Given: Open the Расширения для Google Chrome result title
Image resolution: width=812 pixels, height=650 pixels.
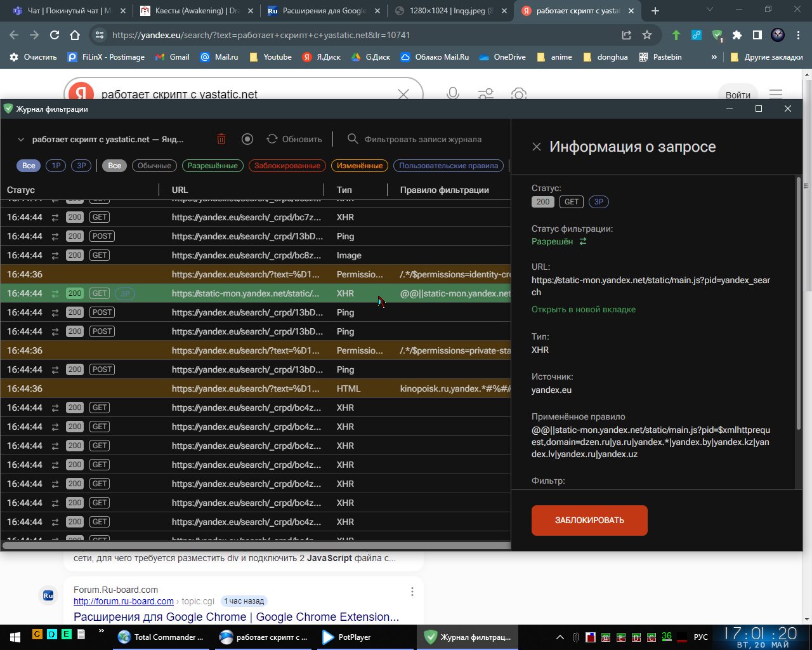Looking at the screenshot, I should tap(237, 617).
